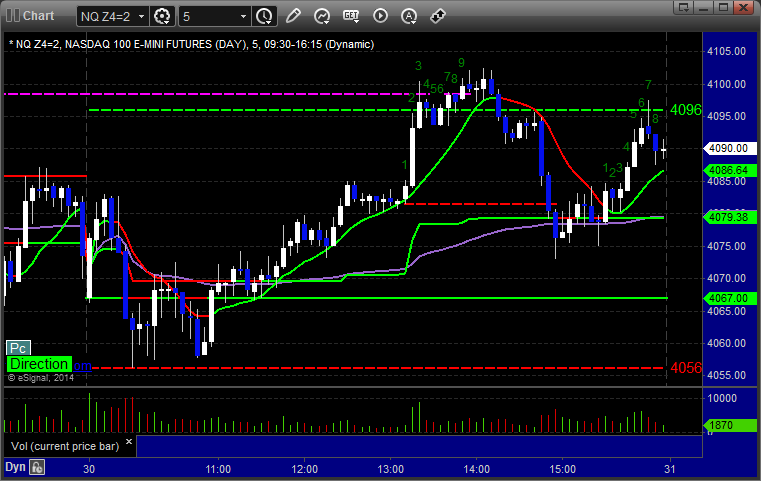Screen dimensions: 761x481
Task: Click the symbol link arrows icon
Action: click(x=438, y=16)
